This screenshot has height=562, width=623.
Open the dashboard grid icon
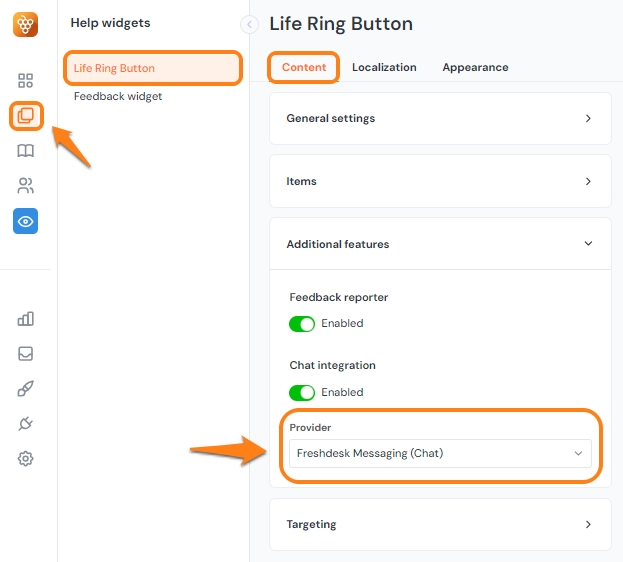26,81
